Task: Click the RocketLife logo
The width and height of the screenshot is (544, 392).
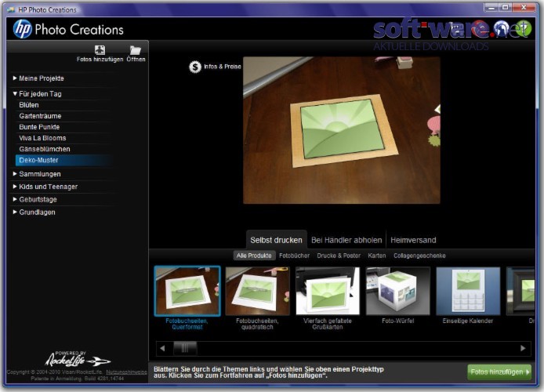Action: (78, 359)
